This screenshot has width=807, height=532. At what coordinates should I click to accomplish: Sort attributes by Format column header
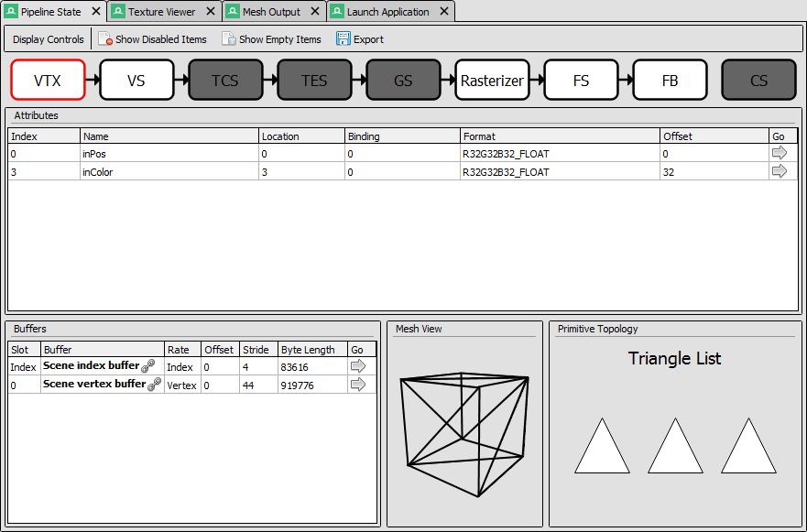click(x=560, y=136)
